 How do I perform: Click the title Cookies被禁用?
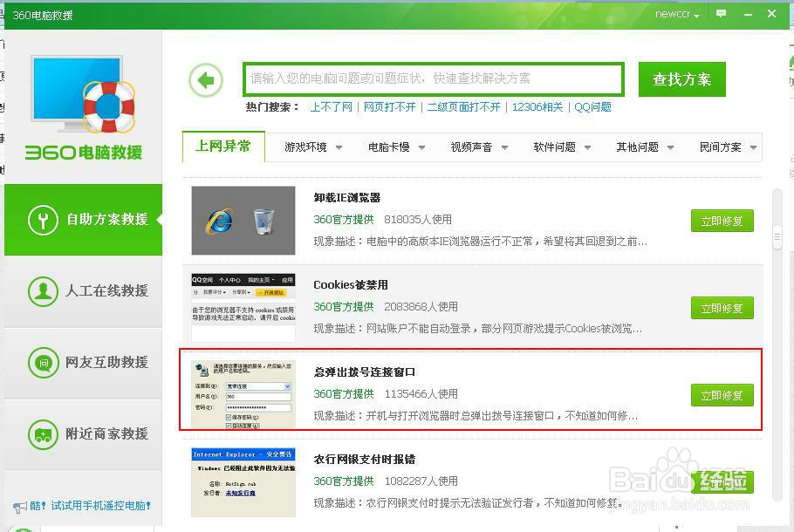[351, 284]
